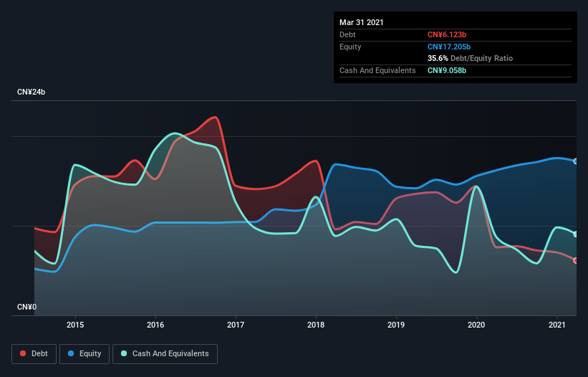Screen dimensions: 588x377
Task: Select the 2020 axis label
Action: click(476, 325)
